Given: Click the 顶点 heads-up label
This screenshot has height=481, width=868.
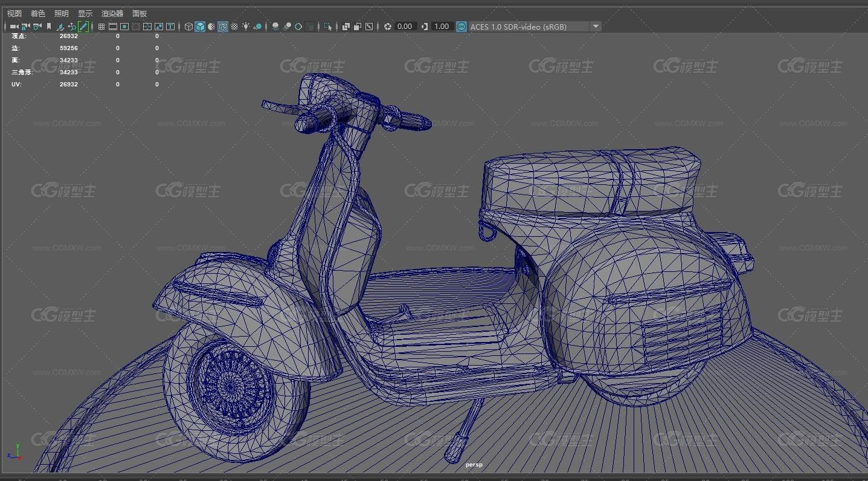Looking at the screenshot, I should (19, 36).
